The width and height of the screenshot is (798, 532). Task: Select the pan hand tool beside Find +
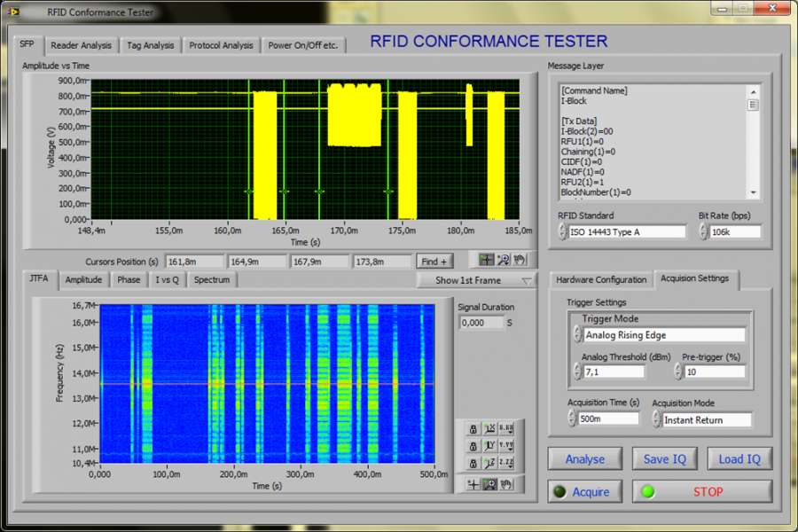[519, 260]
